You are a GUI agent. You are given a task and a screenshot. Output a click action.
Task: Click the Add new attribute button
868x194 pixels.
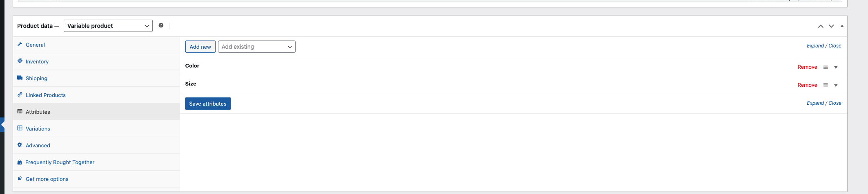tap(200, 47)
